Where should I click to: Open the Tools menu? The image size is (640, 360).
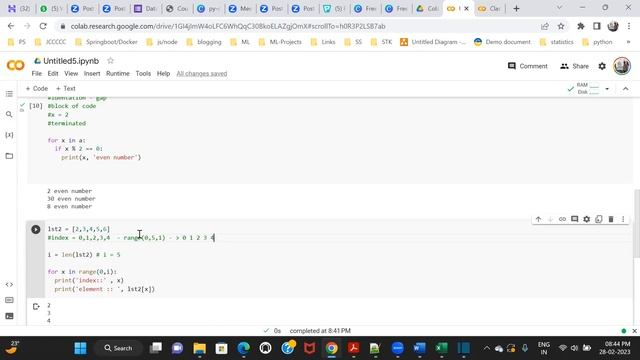[143, 73]
